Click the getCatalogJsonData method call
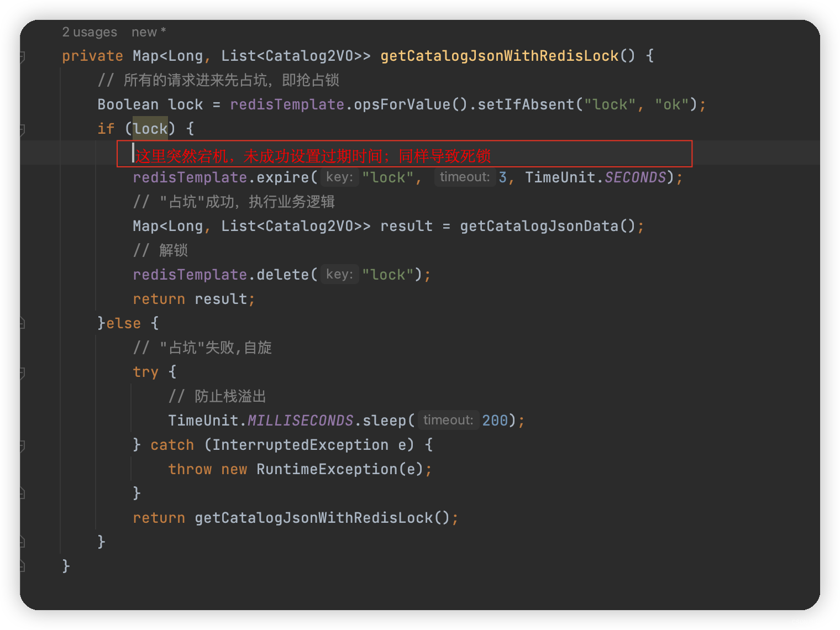This screenshot has height=630, width=840. point(539,226)
